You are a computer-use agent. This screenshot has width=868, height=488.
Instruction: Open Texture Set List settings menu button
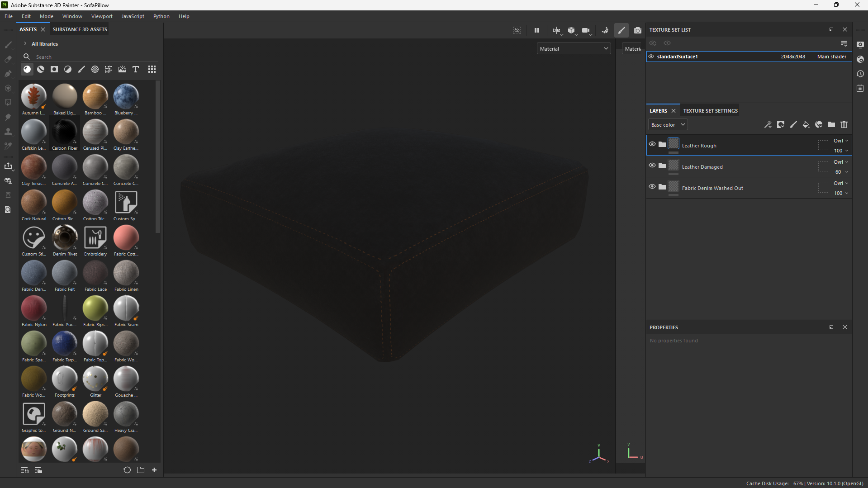point(844,43)
